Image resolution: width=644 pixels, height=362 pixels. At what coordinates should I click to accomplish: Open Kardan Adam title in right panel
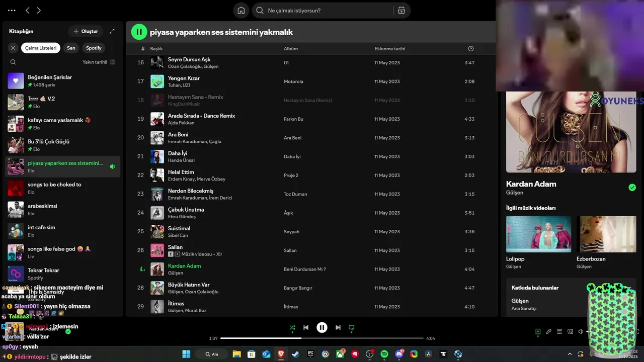531,184
